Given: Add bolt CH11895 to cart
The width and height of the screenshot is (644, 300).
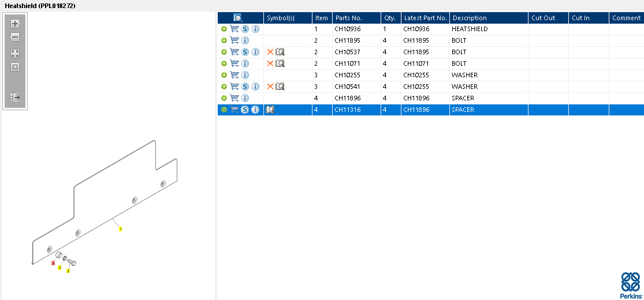Looking at the screenshot, I should 234,40.
